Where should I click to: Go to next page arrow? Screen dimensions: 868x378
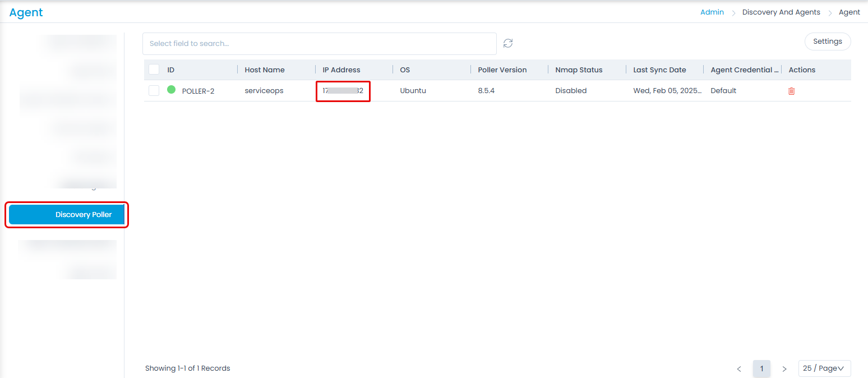point(784,368)
